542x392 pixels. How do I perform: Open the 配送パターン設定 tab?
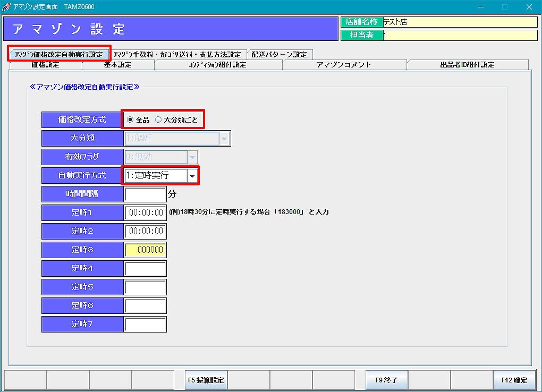point(279,55)
